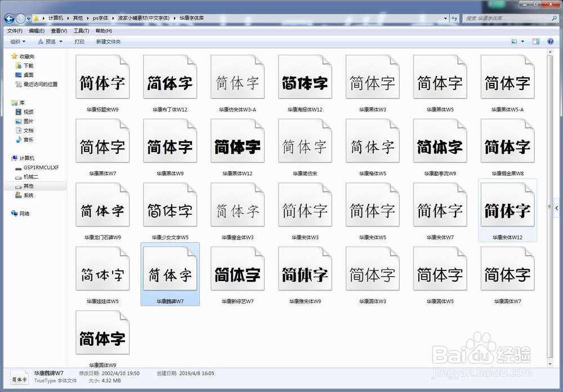Choose the 华康黑体W9 font icon
The width and height of the screenshot is (563, 392).
[x=170, y=141]
